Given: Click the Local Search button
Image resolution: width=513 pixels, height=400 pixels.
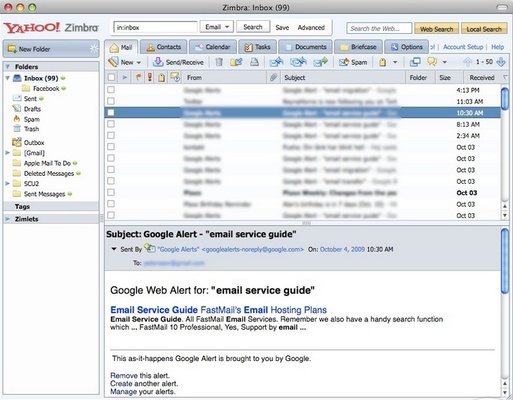Looking at the screenshot, I should (484, 29).
